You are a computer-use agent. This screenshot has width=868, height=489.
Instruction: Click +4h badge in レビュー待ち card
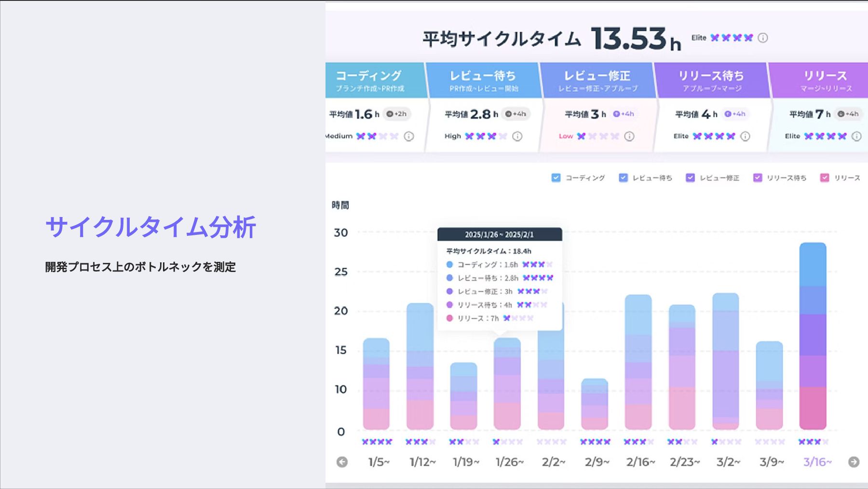(x=515, y=114)
